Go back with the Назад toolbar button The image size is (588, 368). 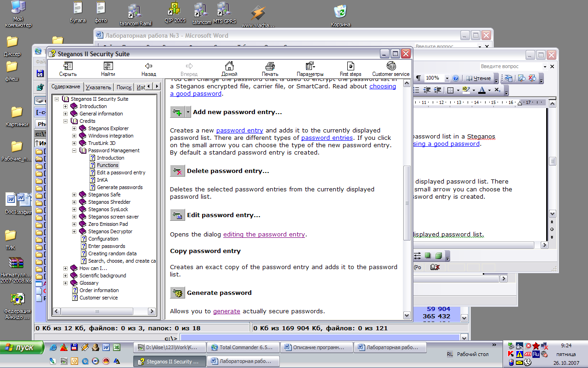pyautogui.click(x=148, y=69)
